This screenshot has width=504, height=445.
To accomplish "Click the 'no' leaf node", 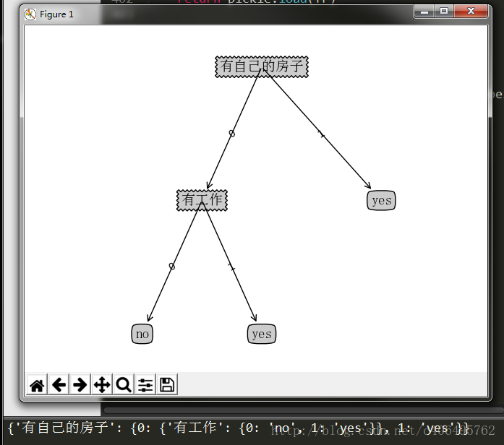I will [x=142, y=334].
